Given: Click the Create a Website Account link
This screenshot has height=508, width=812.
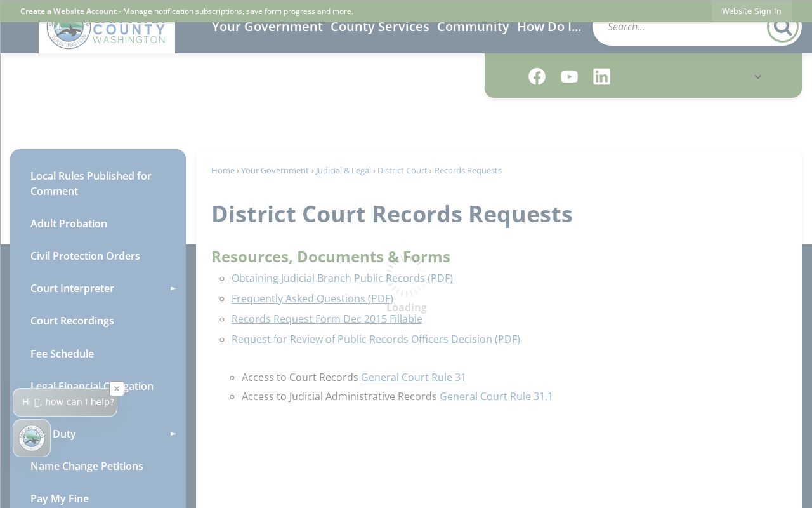Looking at the screenshot, I should tap(69, 11).
